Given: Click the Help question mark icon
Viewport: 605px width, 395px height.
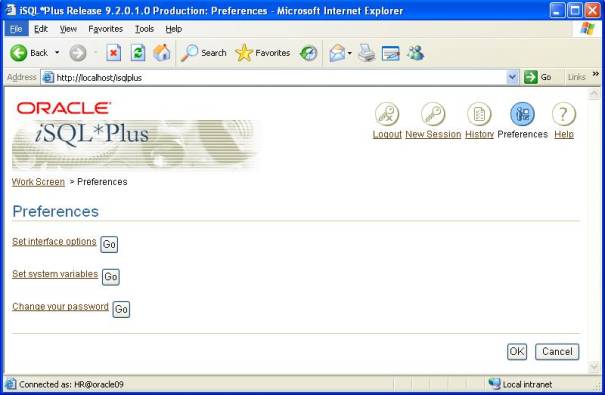Looking at the screenshot, I should tap(564, 114).
